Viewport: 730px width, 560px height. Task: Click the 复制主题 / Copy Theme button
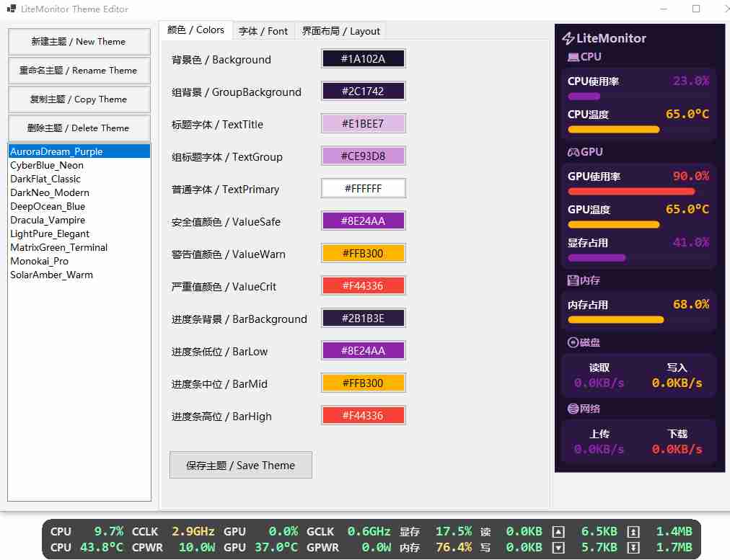(x=79, y=99)
